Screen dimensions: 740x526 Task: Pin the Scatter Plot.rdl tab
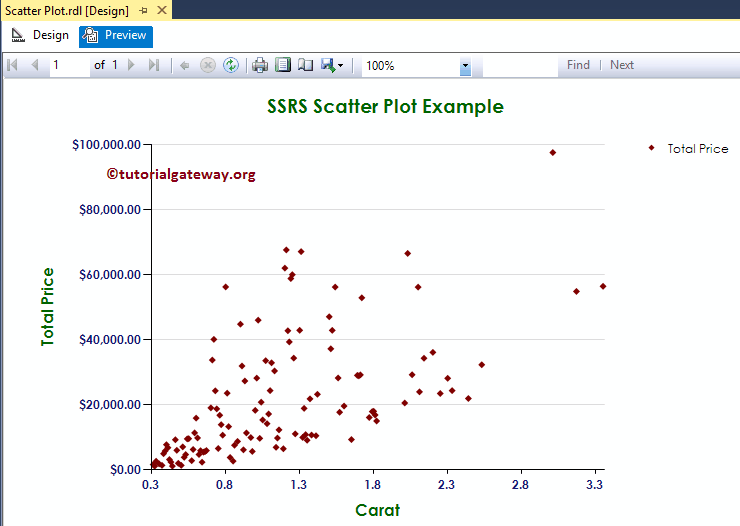point(143,10)
